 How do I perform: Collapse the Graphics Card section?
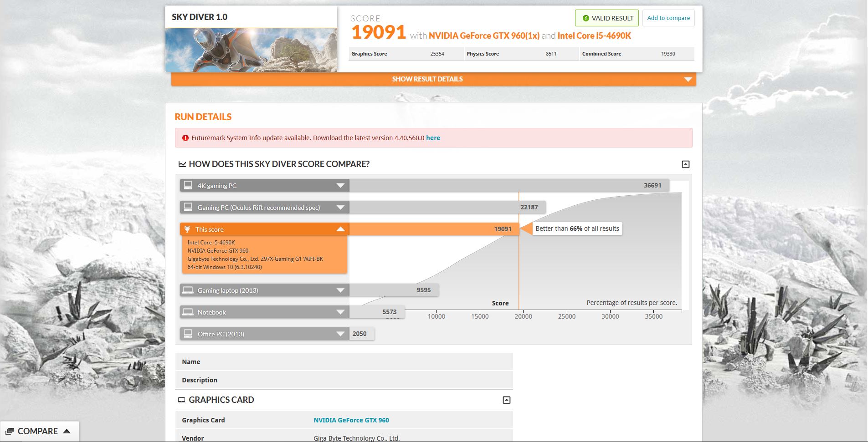click(506, 400)
